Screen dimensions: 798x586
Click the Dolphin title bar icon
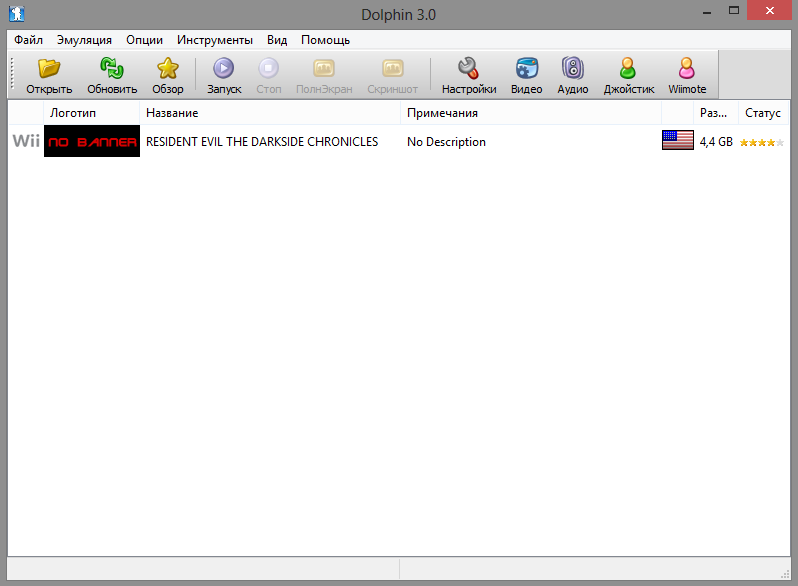pos(17,13)
